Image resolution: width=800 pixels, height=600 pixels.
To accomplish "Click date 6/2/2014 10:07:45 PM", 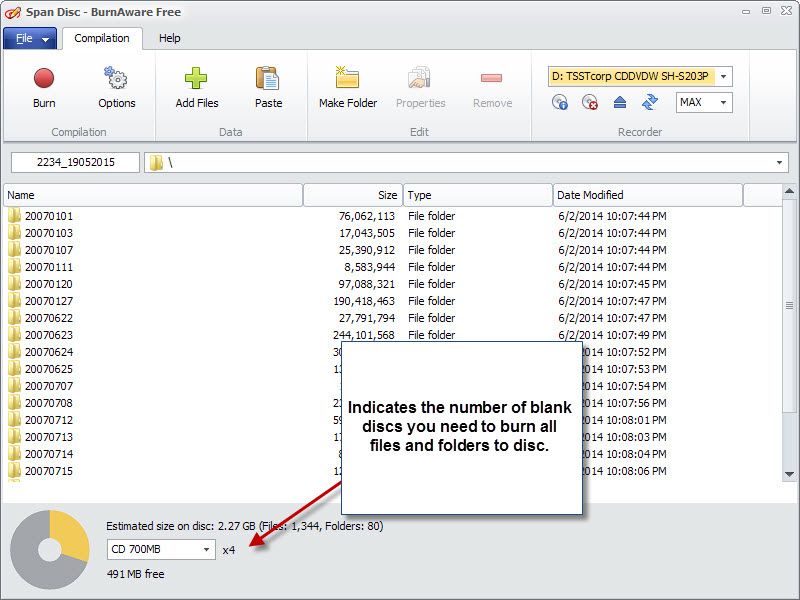I will [x=612, y=284].
